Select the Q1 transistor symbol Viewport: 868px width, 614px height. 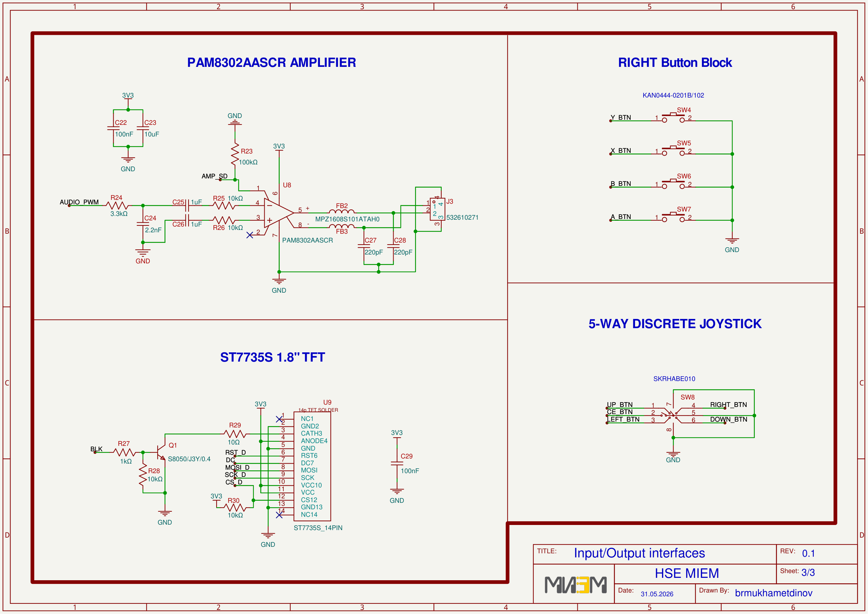click(162, 452)
